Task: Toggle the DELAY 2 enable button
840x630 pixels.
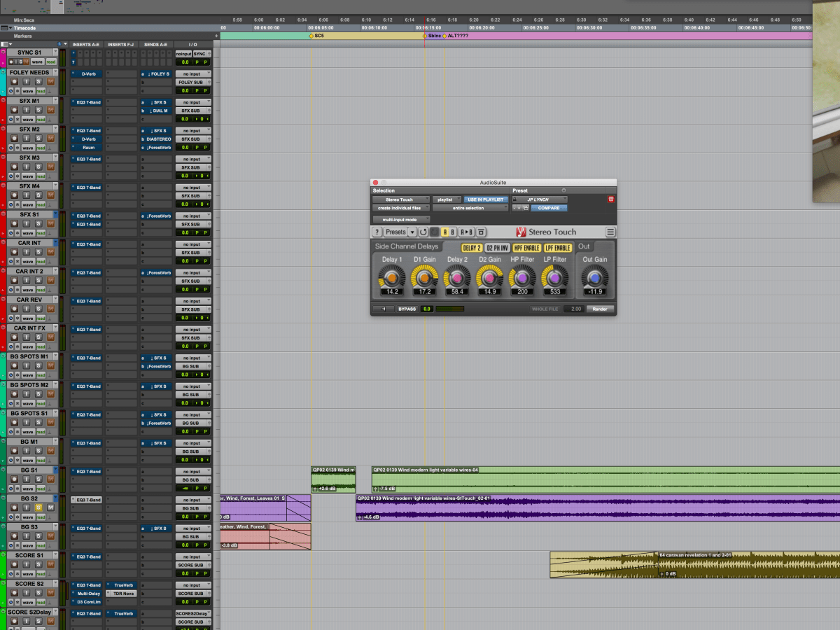Action: tap(472, 248)
